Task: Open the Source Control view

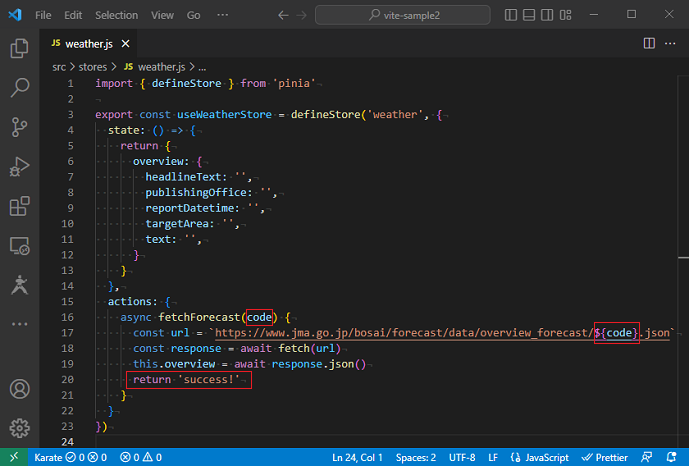Action: (19, 127)
